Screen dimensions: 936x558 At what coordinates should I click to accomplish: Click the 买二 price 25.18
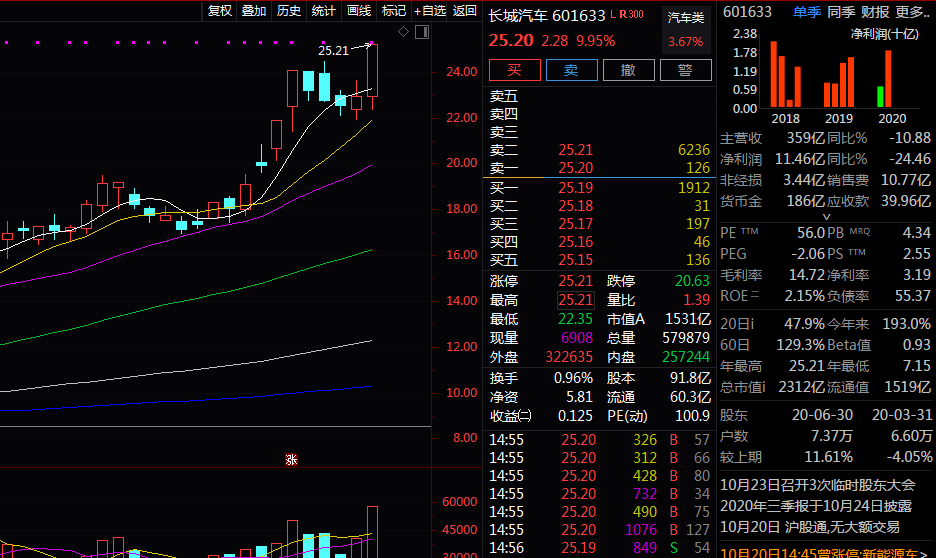[575, 206]
